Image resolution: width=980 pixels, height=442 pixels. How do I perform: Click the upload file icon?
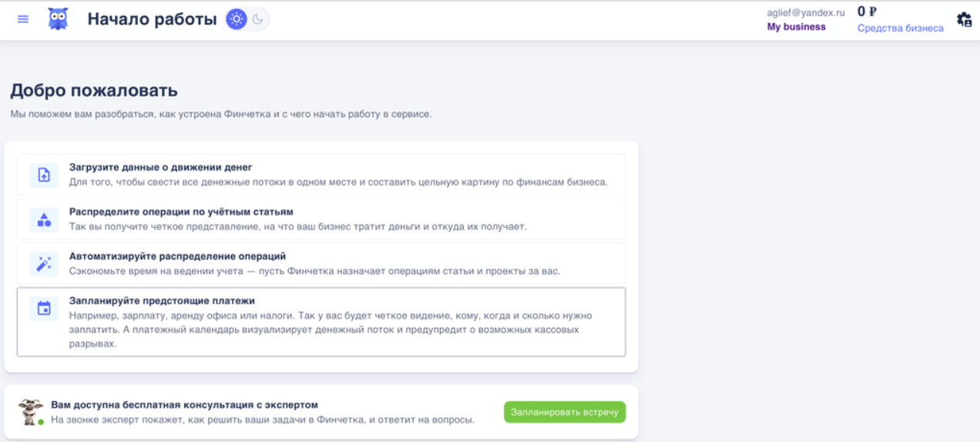44,175
